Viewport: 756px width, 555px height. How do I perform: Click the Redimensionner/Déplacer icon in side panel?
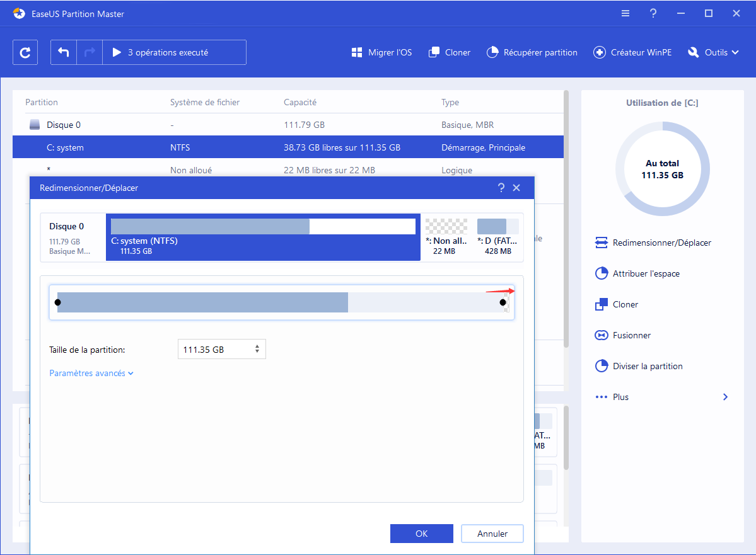(x=602, y=243)
